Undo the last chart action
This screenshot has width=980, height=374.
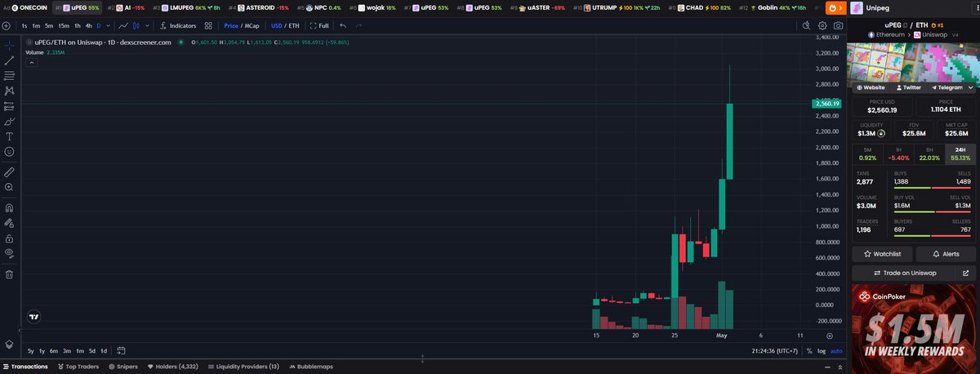343,25
